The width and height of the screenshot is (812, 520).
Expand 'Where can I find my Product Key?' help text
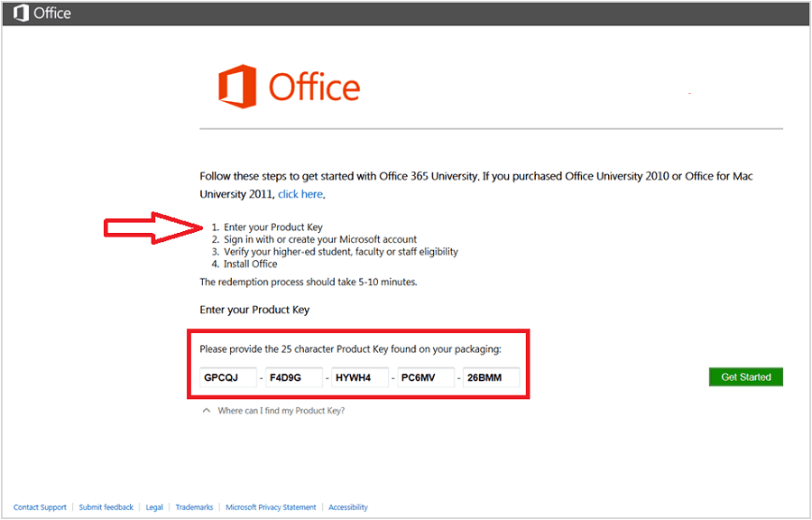(x=282, y=410)
